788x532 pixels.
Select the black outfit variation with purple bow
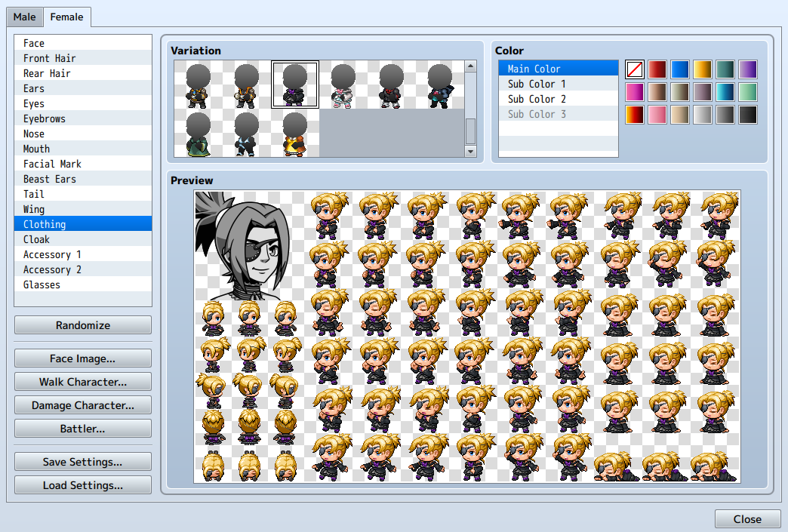(295, 85)
